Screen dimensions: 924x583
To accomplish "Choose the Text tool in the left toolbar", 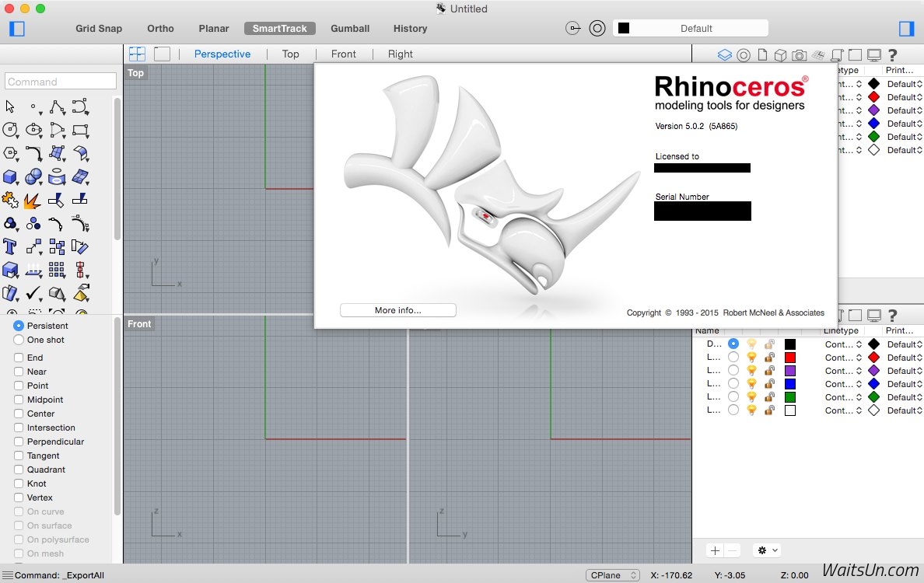I will tap(11, 247).
